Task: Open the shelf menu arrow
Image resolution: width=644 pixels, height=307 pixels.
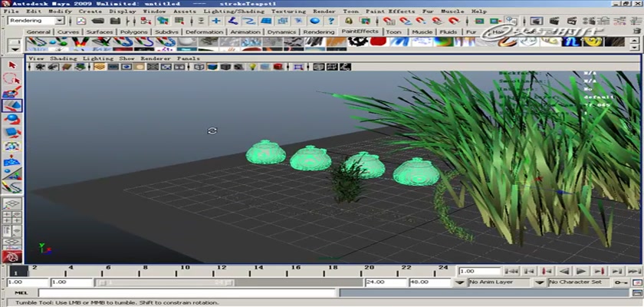Action: tap(15, 49)
